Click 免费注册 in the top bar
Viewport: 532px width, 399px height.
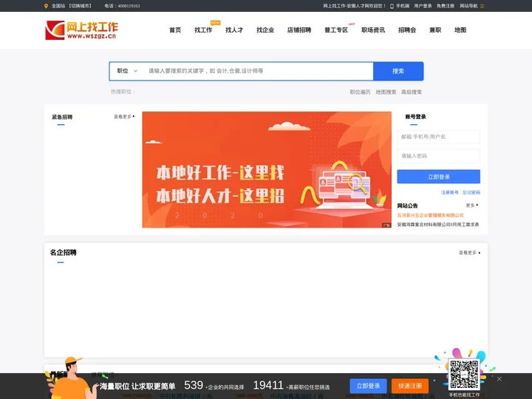coord(446,6)
